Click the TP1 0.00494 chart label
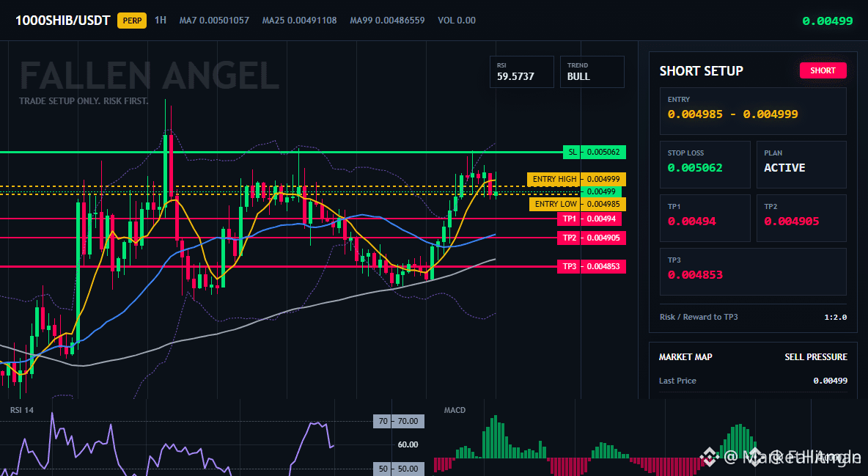 (589, 219)
